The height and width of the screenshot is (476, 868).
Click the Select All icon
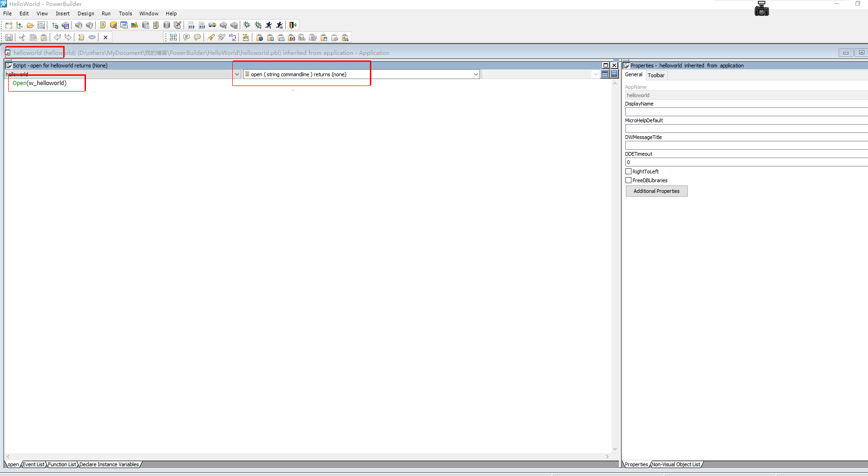click(x=173, y=37)
